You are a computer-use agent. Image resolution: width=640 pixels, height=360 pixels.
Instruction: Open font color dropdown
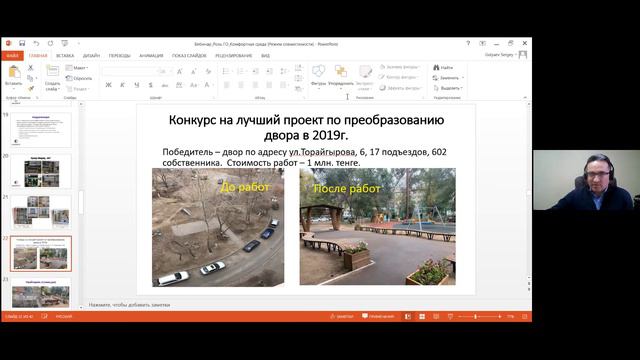pos(209,85)
